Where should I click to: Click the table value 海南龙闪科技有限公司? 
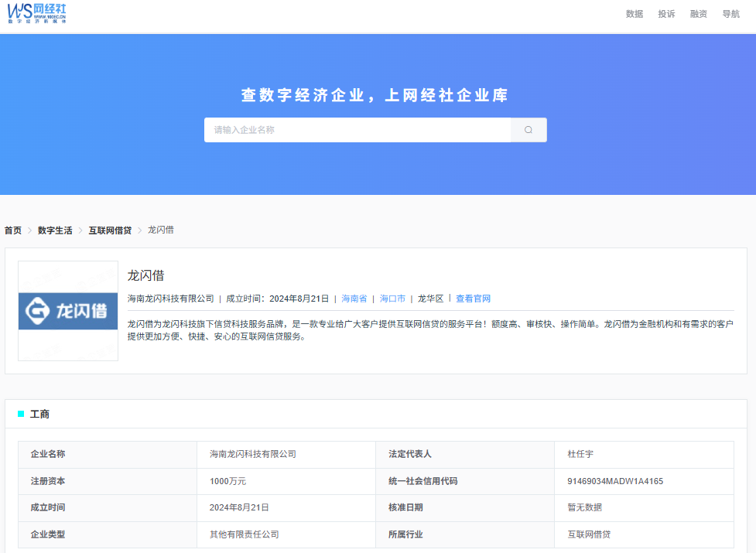tap(252, 454)
